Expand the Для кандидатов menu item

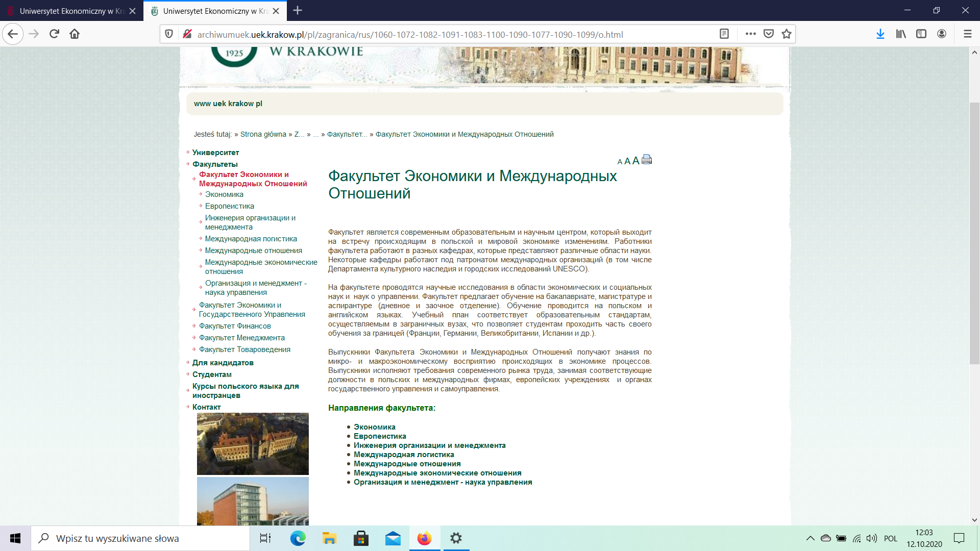(223, 363)
